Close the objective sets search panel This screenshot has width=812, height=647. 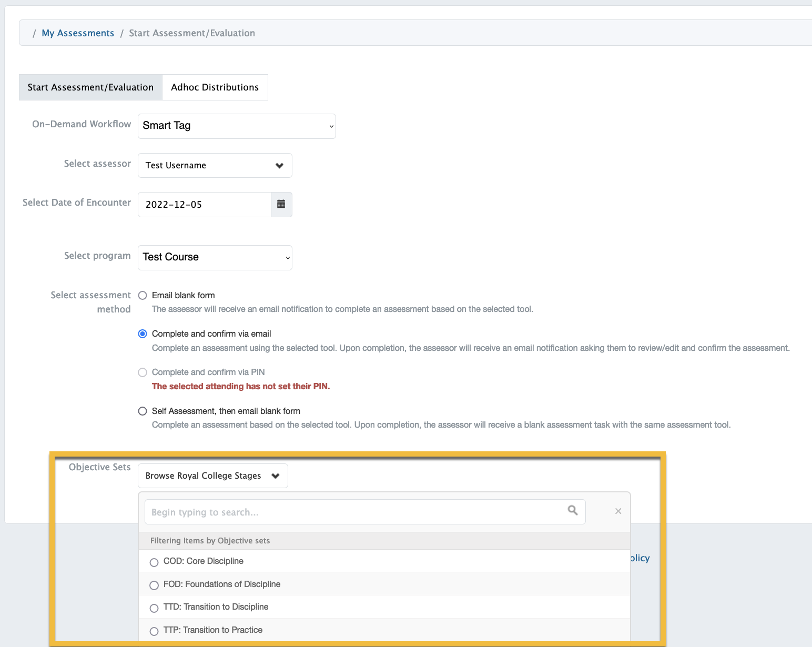tap(618, 511)
